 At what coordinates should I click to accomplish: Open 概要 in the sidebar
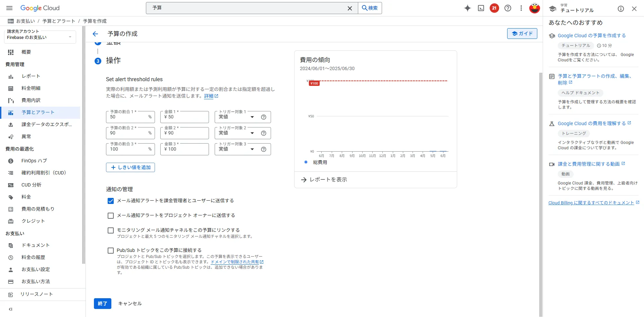(40, 52)
